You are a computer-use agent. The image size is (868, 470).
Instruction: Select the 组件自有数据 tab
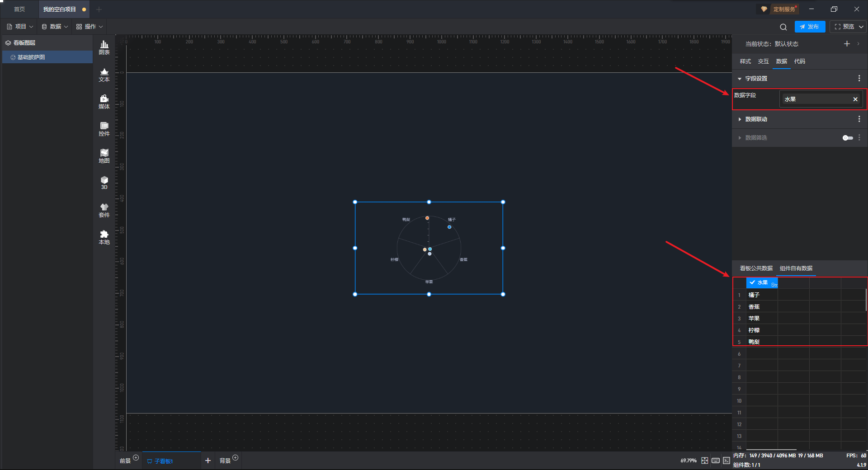(x=796, y=268)
